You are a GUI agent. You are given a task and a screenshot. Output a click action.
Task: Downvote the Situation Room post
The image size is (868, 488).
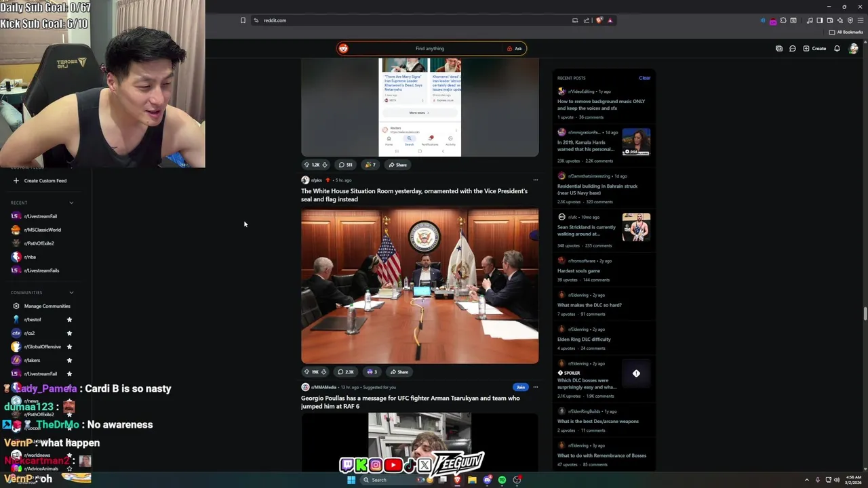click(323, 372)
